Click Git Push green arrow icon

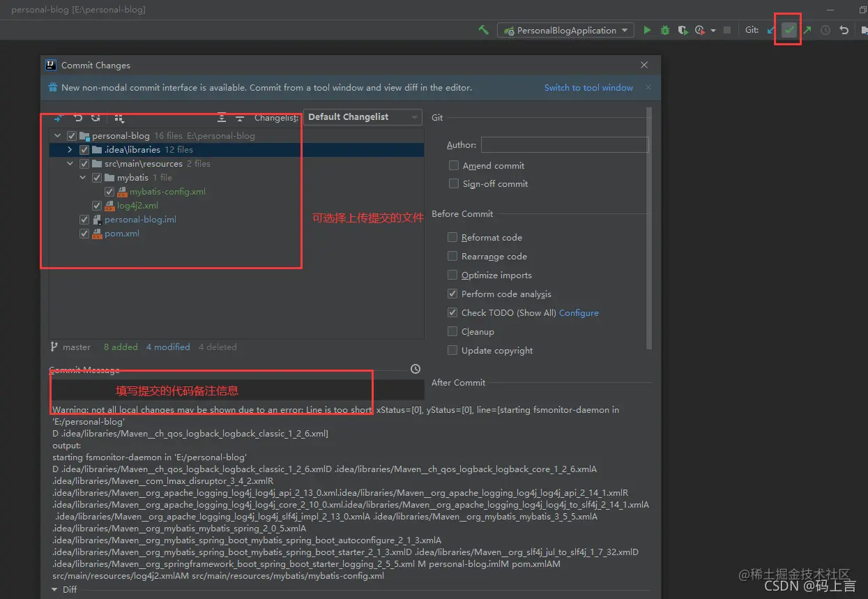[x=807, y=30]
